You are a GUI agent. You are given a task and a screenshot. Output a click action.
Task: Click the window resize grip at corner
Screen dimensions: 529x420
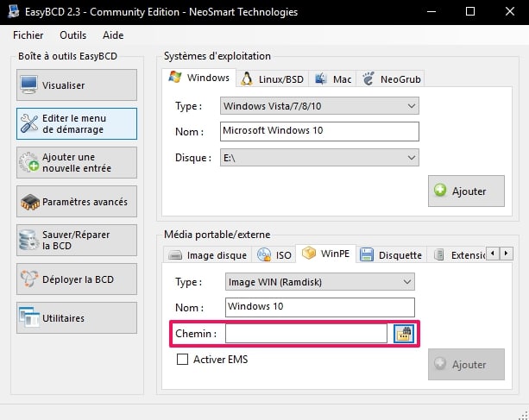pos(524,416)
